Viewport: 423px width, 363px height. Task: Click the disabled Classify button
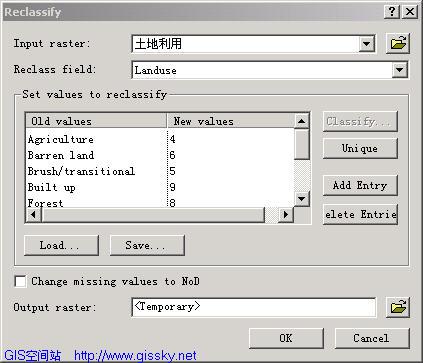(360, 121)
